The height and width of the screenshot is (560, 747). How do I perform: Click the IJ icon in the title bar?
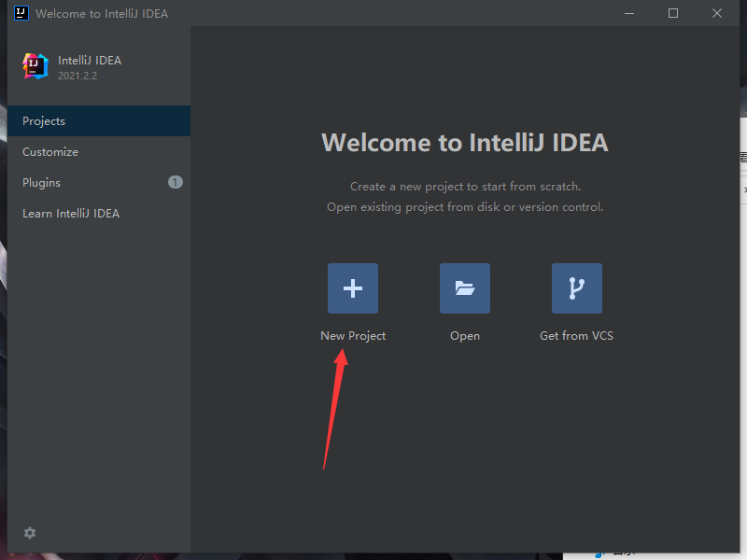click(21, 13)
